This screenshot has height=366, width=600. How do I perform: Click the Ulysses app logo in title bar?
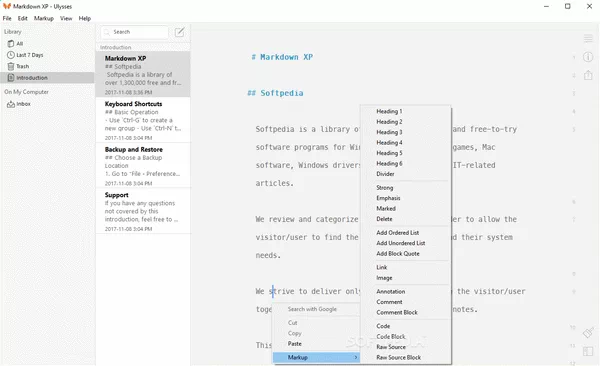tap(7, 6)
